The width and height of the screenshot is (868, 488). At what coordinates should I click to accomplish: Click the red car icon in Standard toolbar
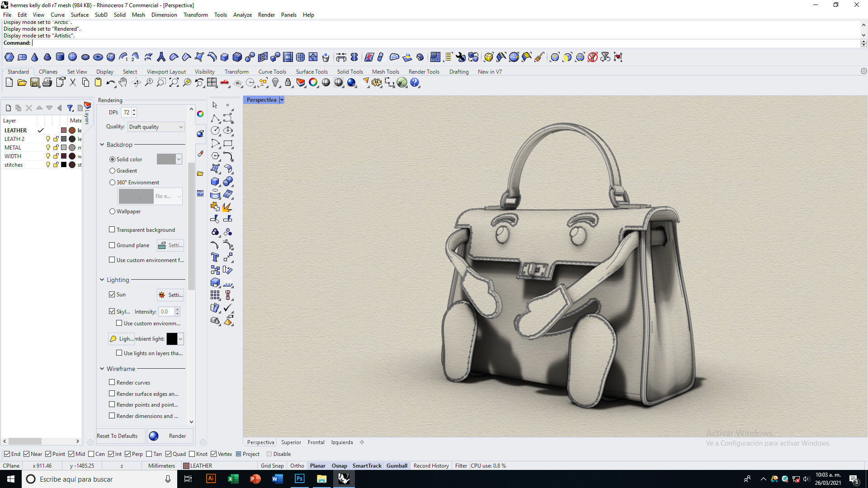[225, 83]
